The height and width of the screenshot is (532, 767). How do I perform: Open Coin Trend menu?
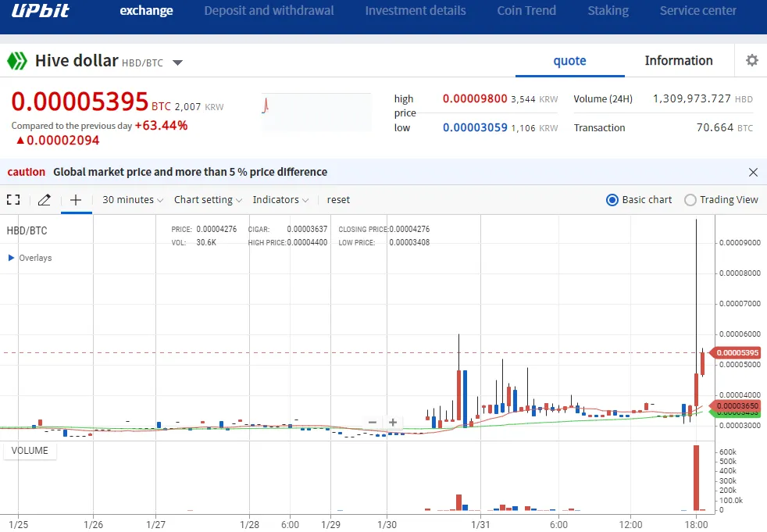(x=526, y=11)
